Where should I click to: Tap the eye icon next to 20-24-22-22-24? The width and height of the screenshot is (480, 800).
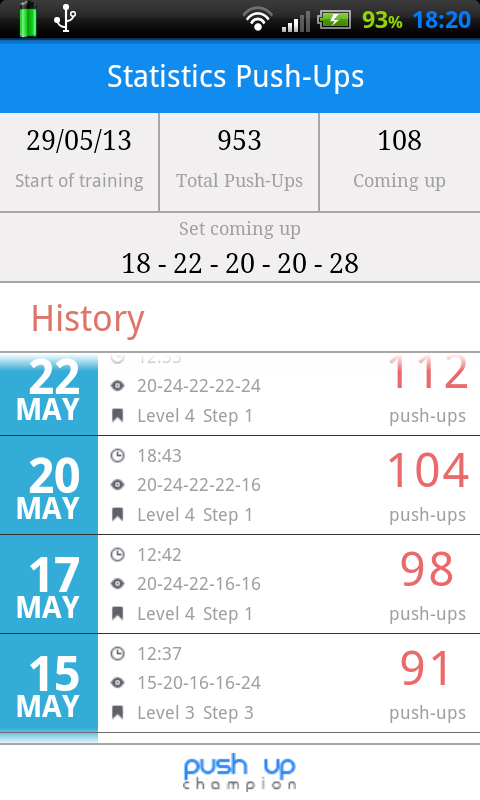point(117,386)
